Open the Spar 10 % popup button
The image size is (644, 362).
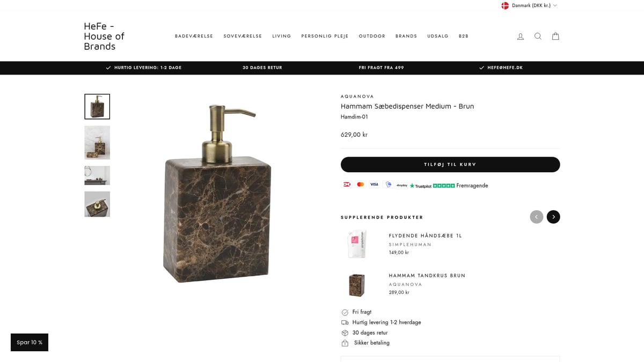tap(30, 342)
